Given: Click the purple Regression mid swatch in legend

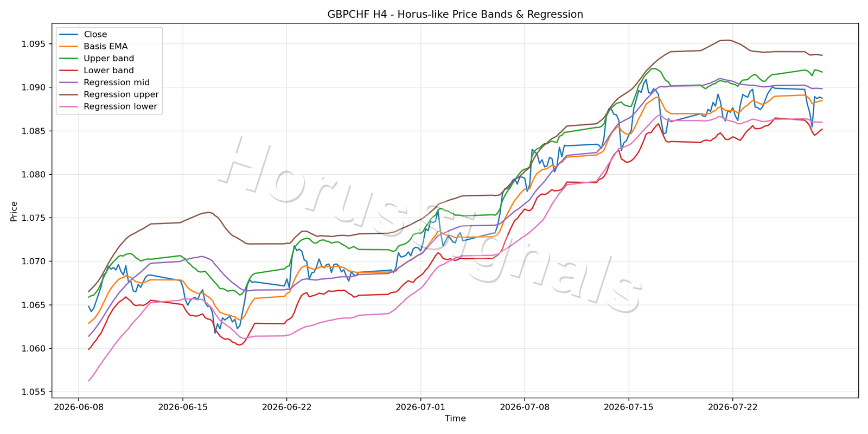Looking at the screenshot, I should click(x=68, y=82).
